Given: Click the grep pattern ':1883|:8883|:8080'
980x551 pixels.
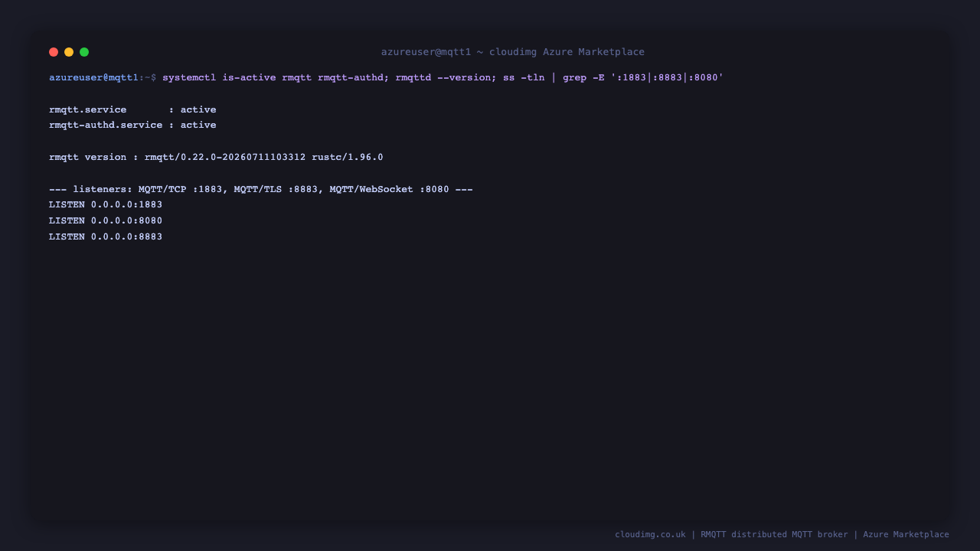Looking at the screenshot, I should (667, 77).
